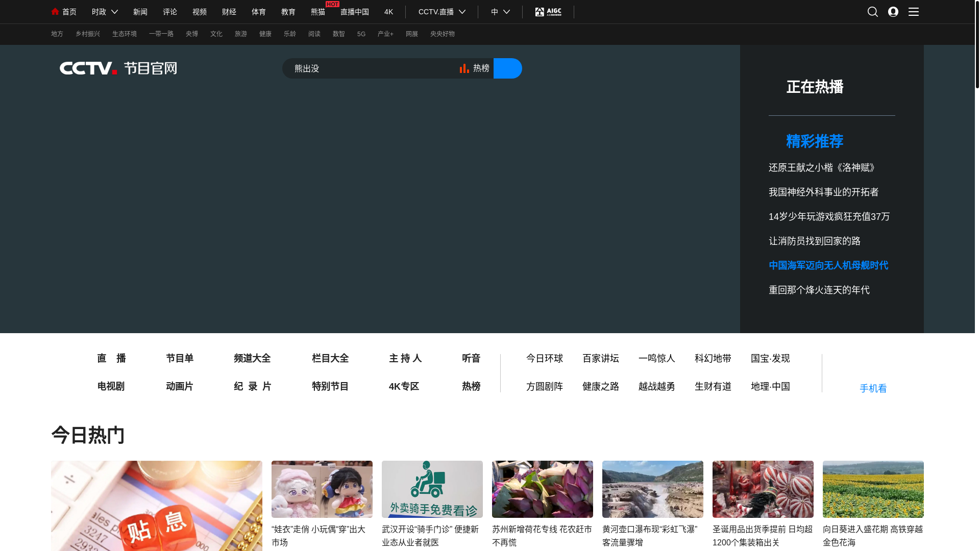Select the 正在热播 heading tab
Image resolution: width=980 pixels, height=551 pixels.
pos(815,87)
